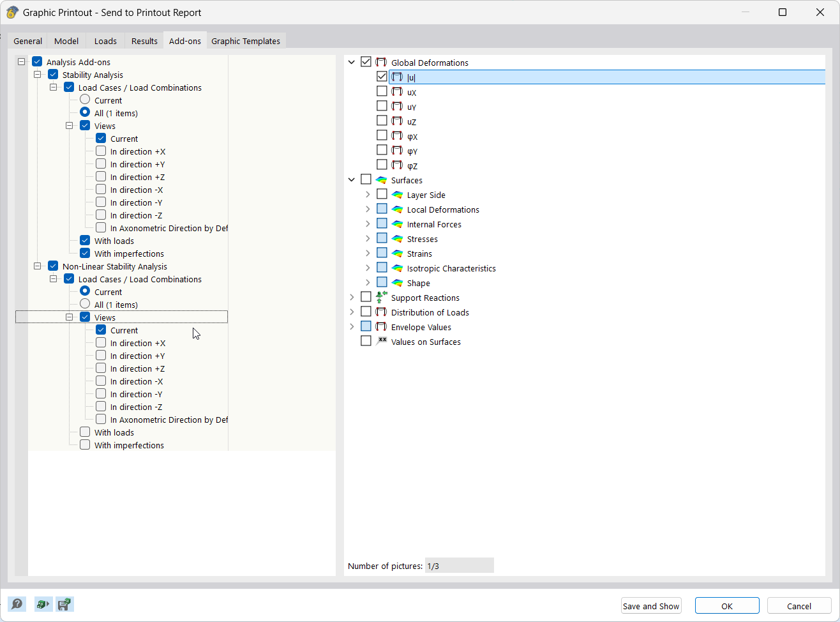Enable the uX deformation checkbox

pyautogui.click(x=382, y=91)
